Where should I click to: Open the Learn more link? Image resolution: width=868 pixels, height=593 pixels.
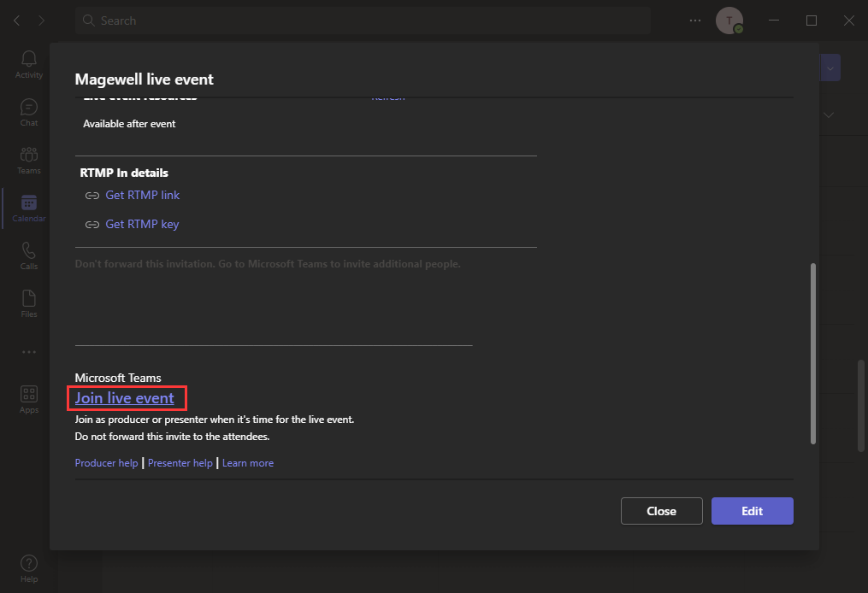[248, 463]
